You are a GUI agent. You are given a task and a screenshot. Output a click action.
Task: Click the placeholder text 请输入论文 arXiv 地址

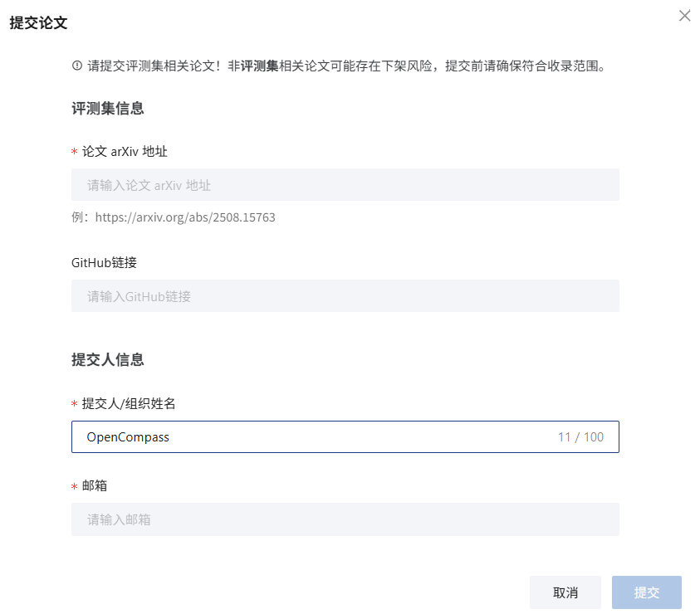point(147,184)
